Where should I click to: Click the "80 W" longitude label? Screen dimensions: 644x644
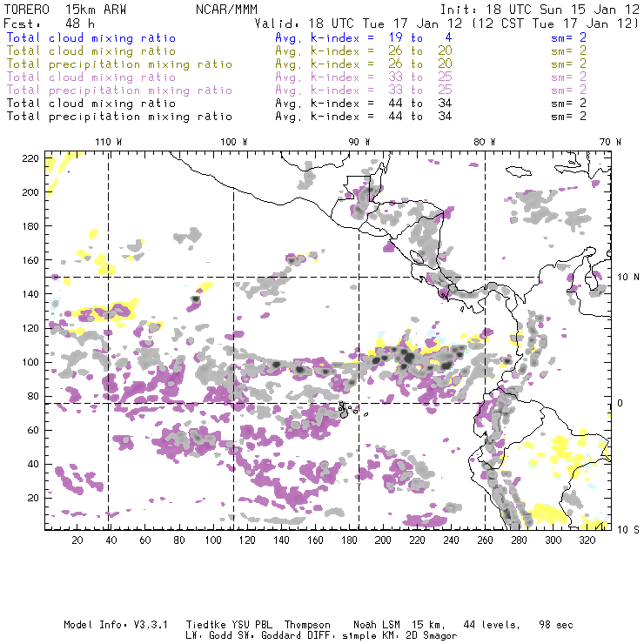point(485,142)
